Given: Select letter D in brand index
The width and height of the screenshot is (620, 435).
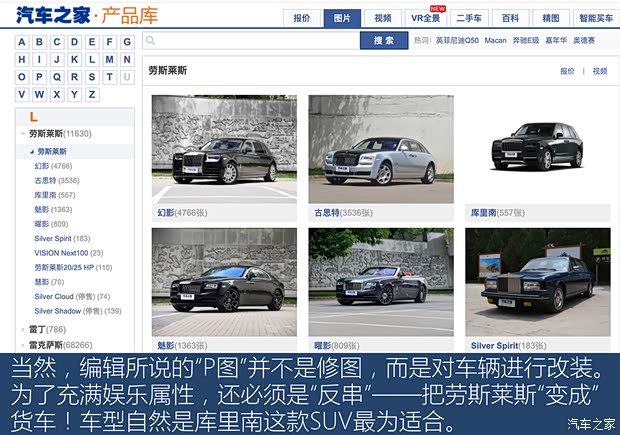Looking at the screenshot, I should (x=74, y=42).
